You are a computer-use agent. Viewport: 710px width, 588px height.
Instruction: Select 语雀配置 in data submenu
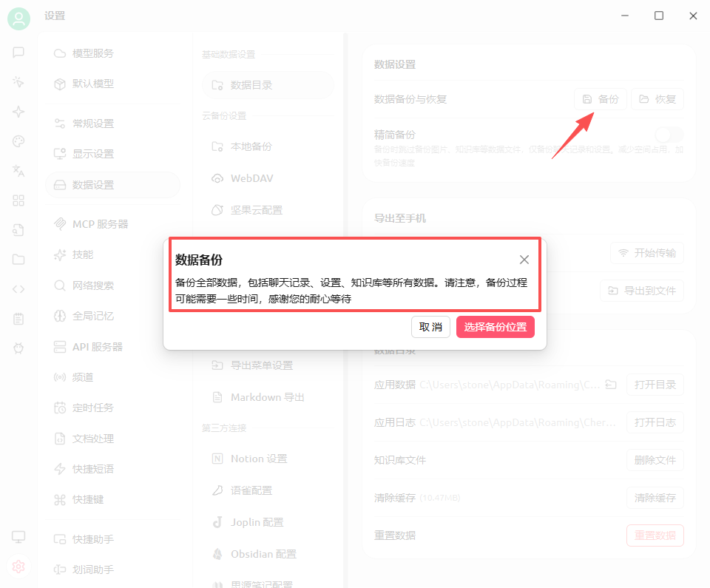(268, 490)
